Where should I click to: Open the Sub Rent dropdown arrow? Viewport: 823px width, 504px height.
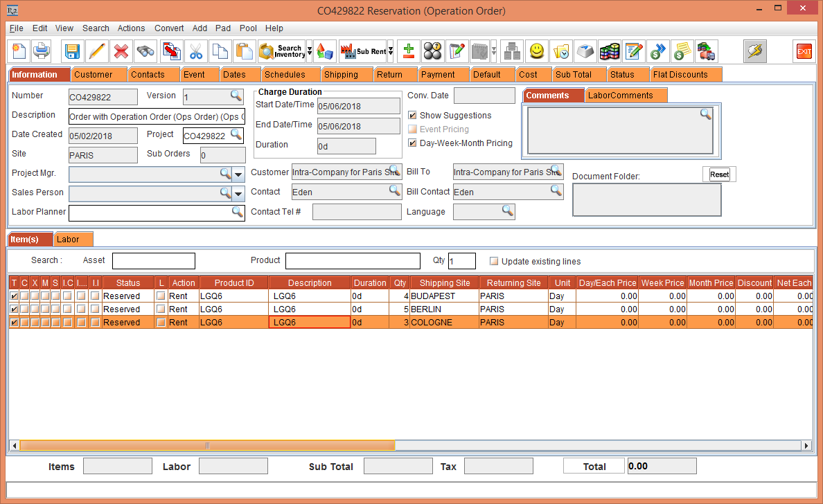click(391, 51)
